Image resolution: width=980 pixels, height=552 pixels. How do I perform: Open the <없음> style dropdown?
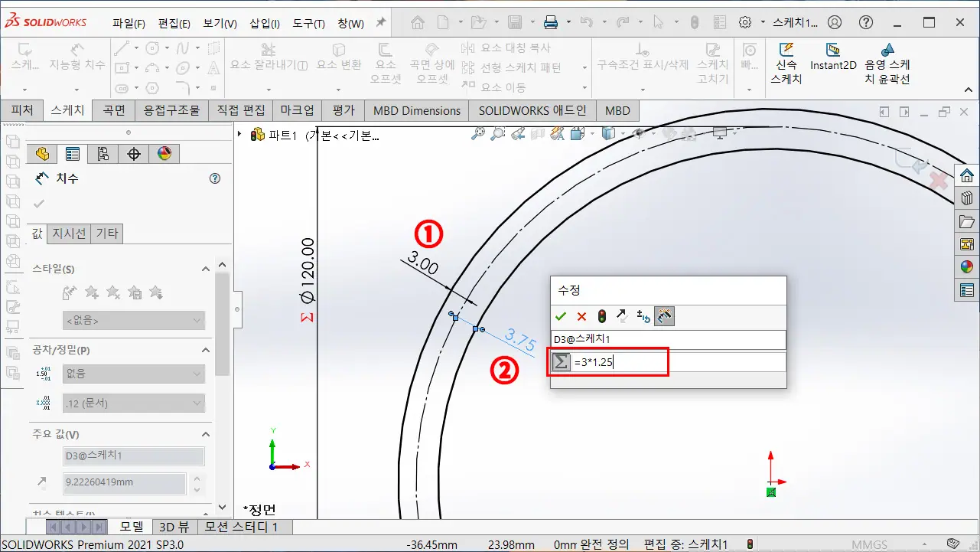(134, 320)
